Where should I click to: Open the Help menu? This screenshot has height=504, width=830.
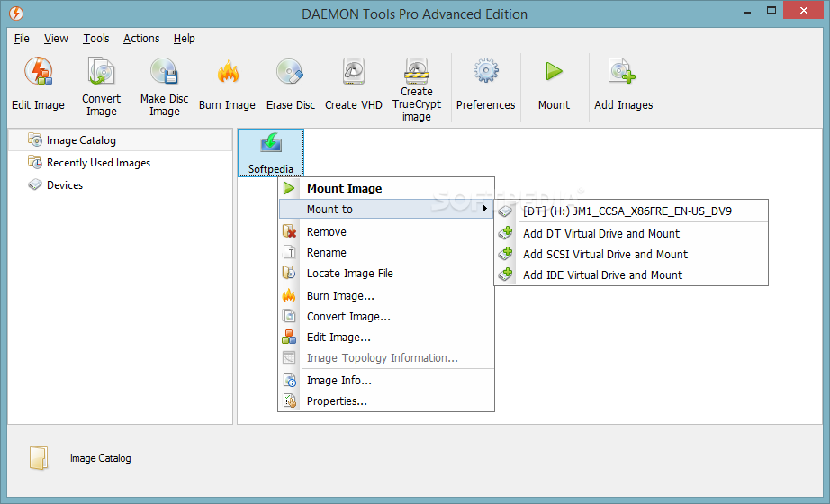click(x=185, y=38)
